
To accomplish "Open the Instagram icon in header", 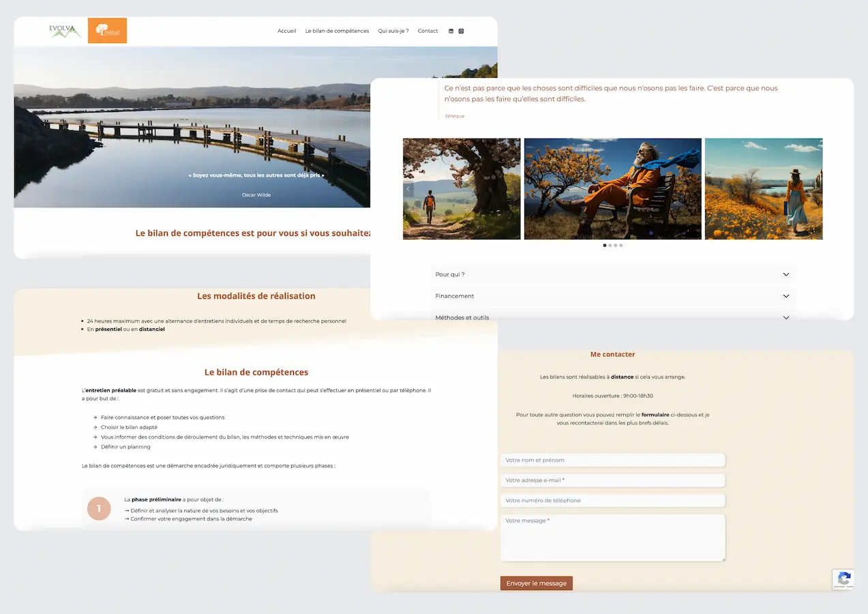I will [x=461, y=31].
